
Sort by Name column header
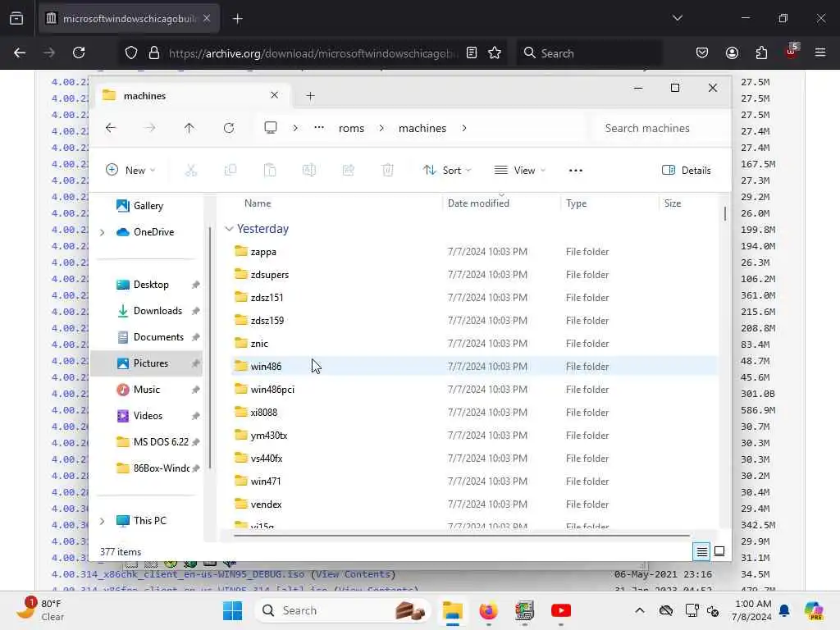click(258, 203)
